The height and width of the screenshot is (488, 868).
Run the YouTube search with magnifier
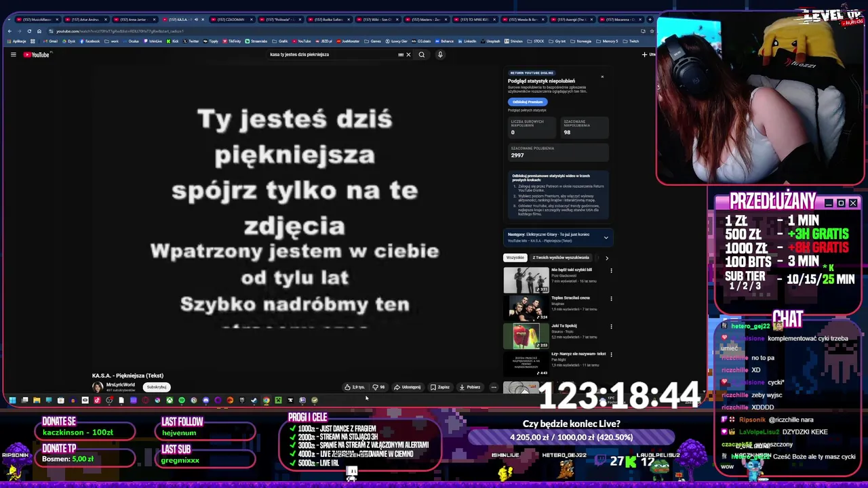pyautogui.click(x=422, y=54)
